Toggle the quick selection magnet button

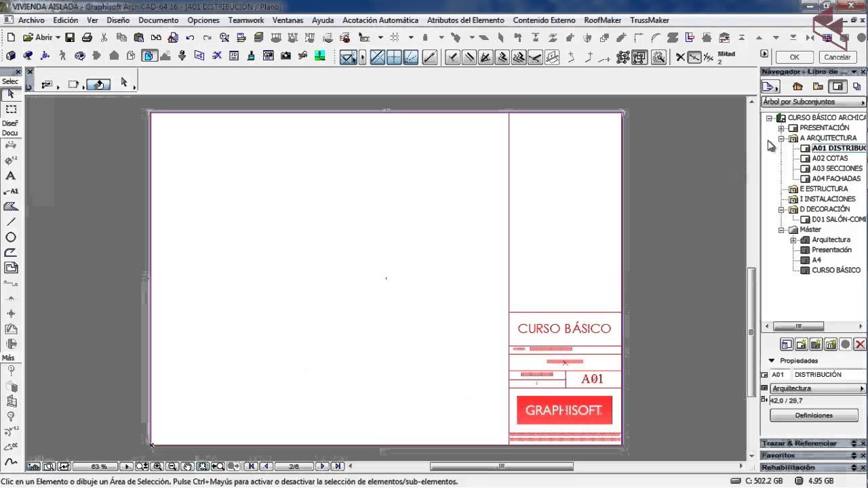[x=98, y=85]
